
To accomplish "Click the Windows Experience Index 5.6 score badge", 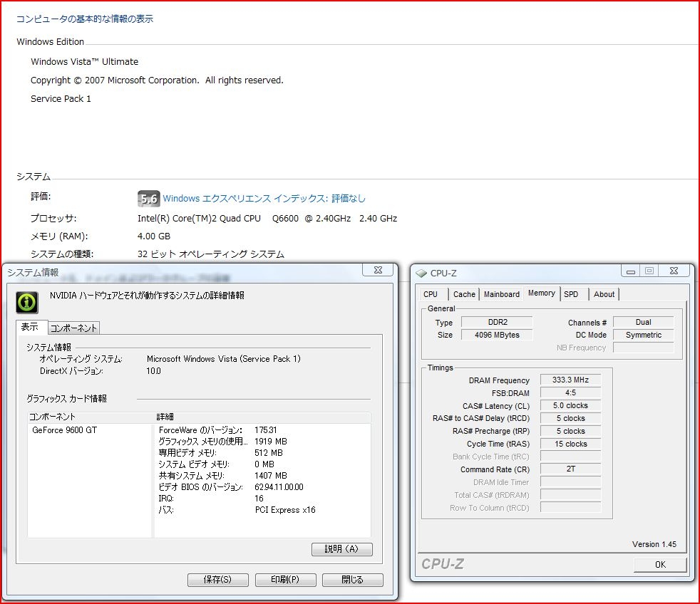I will [x=148, y=199].
